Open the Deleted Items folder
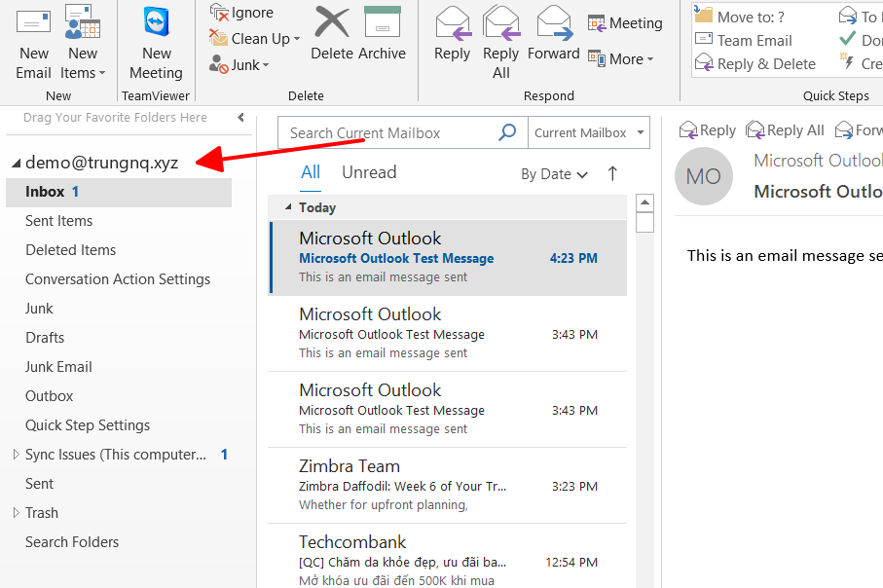Screen dimensions: 883x588 pyautogui.click(x=70, y=250)
